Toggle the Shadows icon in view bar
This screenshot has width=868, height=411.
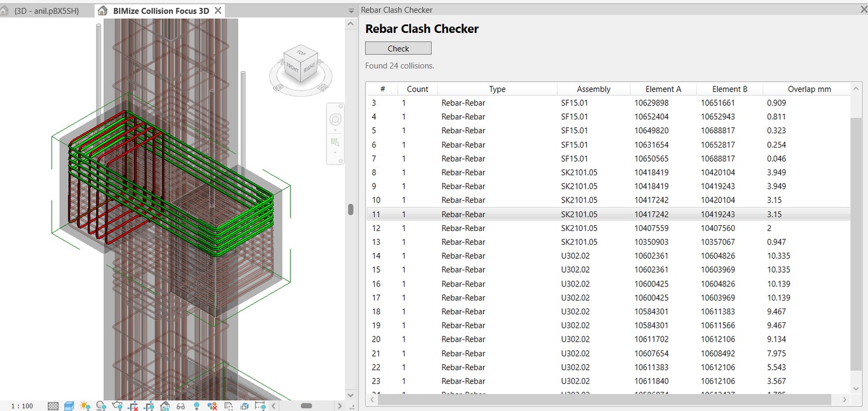[x=101, y=406]
